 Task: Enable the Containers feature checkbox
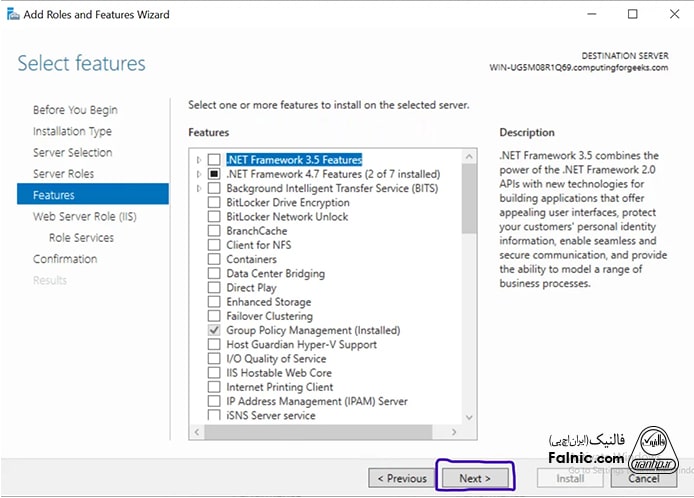click(214, 259)
